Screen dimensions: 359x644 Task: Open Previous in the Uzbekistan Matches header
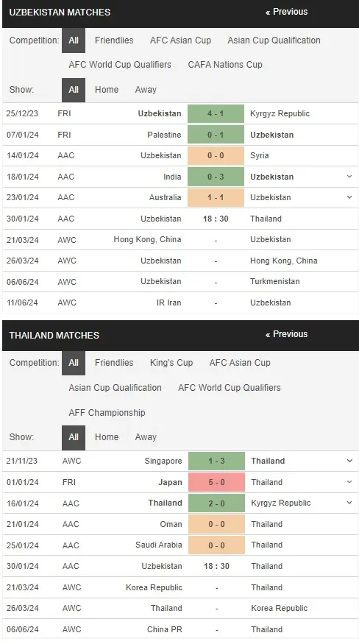(x=286, y=12)
